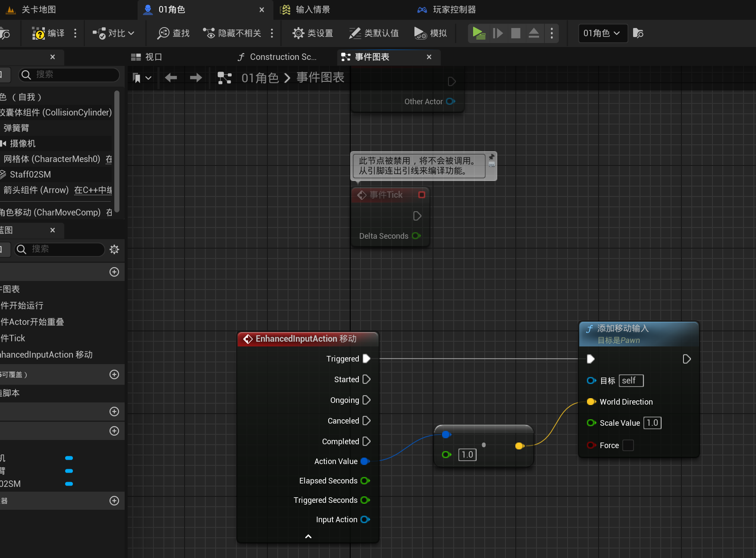Toggle the Force checkbox on movement node
Viewport: 756px width, 558px height.
[628, 445]
